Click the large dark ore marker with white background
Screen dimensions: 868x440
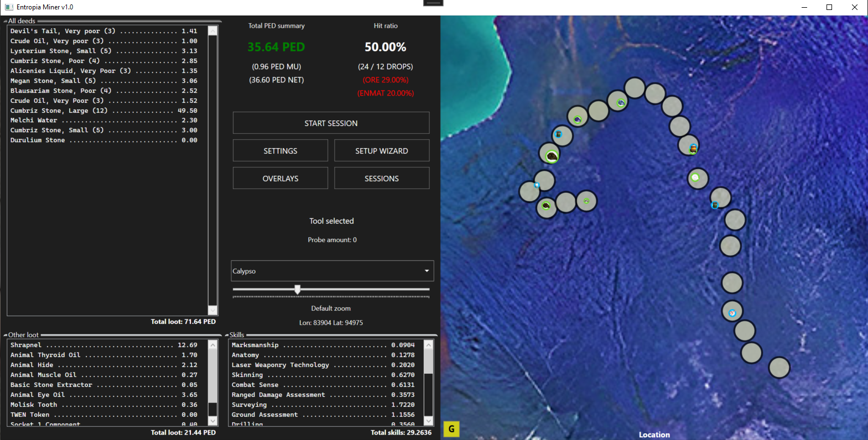click(x=552, y=156)
